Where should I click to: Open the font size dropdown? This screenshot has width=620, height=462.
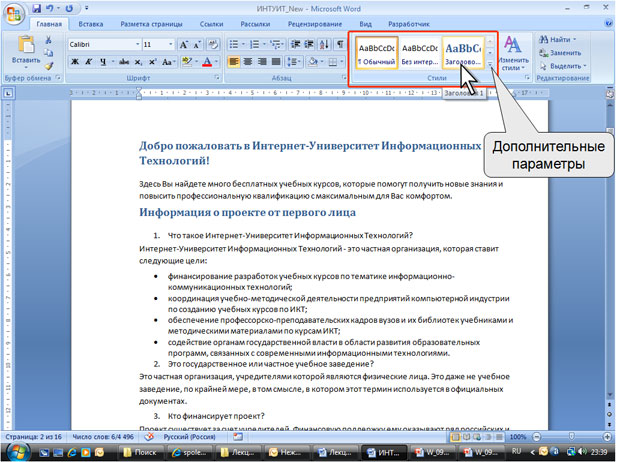click(170, 44)
